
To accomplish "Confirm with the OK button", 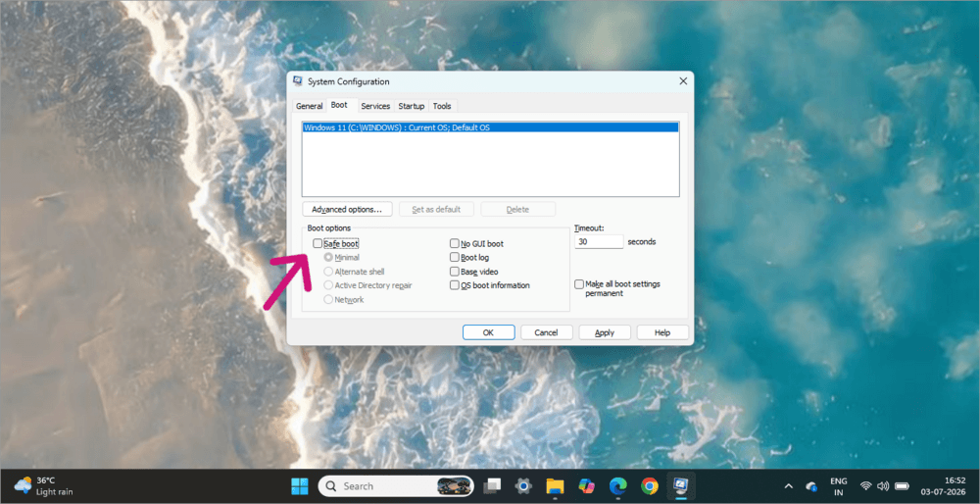I will pyautogui.click(x=489, y=332).
